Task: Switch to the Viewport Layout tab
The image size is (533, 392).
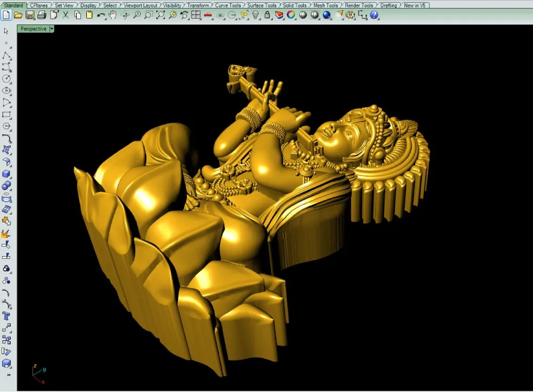Action: [x=140, y=5]
